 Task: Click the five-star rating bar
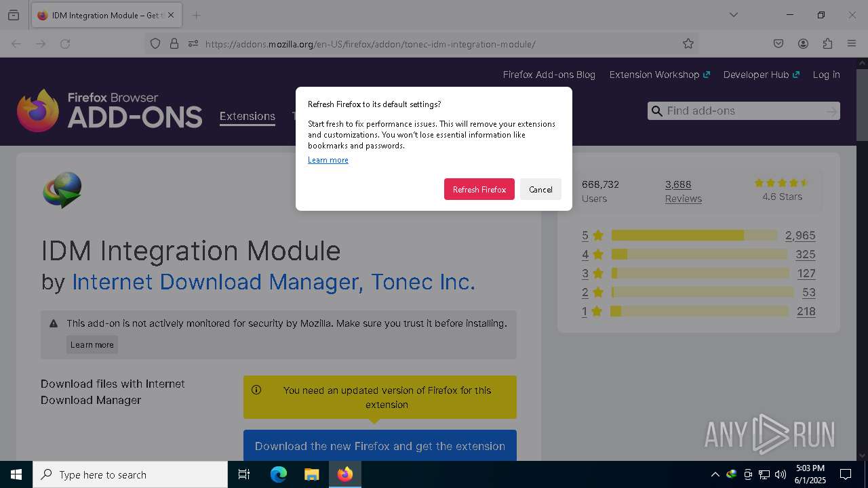coord(694,235)
